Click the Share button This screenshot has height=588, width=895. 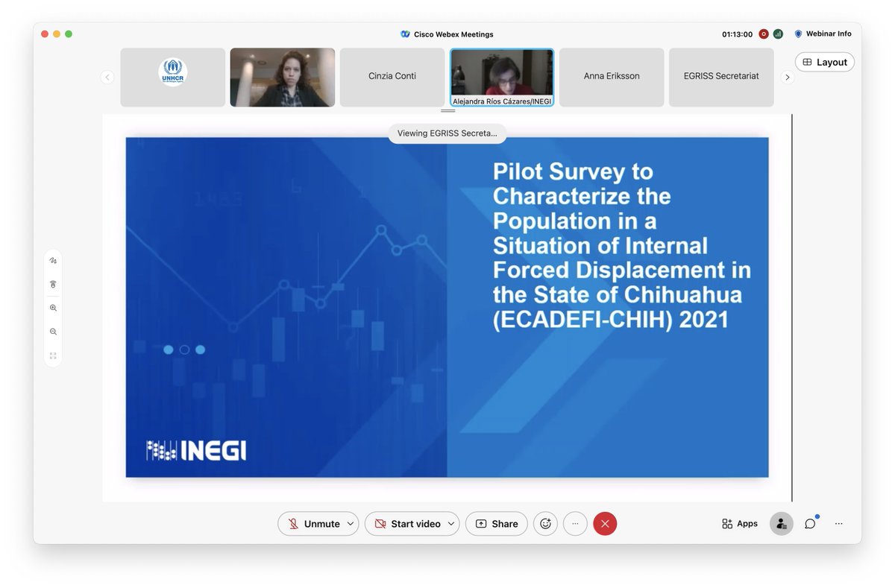(497, 524)
